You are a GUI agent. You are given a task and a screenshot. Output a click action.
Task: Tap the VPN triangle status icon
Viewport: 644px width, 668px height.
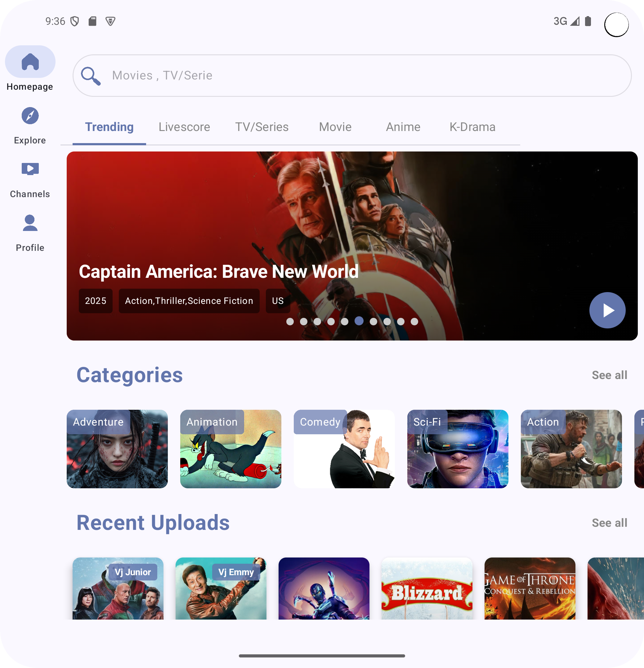coord(110,21)
